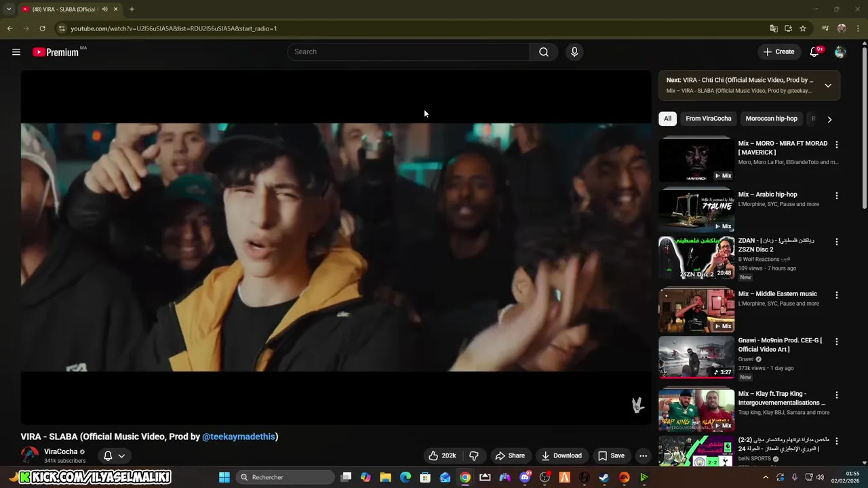The image size is (868, 488).
Task: Open Mix – Arabic hip-hop thumbnail
Action: pyautogui.click(x=696, y=211)
